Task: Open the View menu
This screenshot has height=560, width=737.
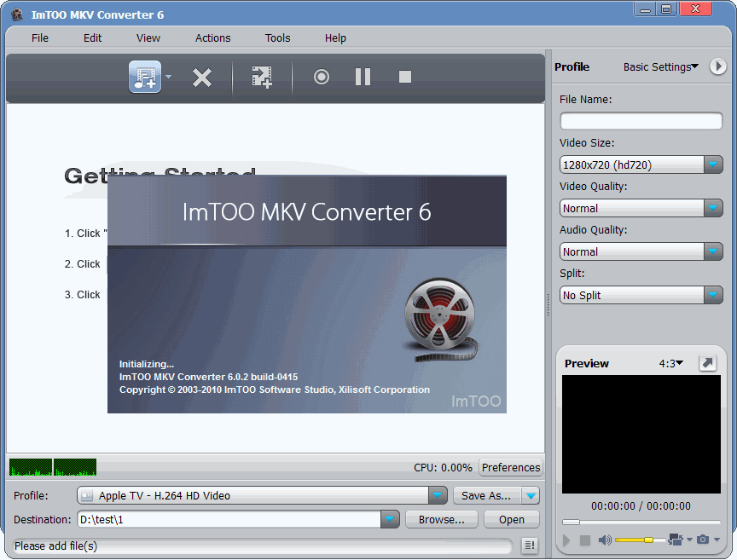Action: coord(148,38)
